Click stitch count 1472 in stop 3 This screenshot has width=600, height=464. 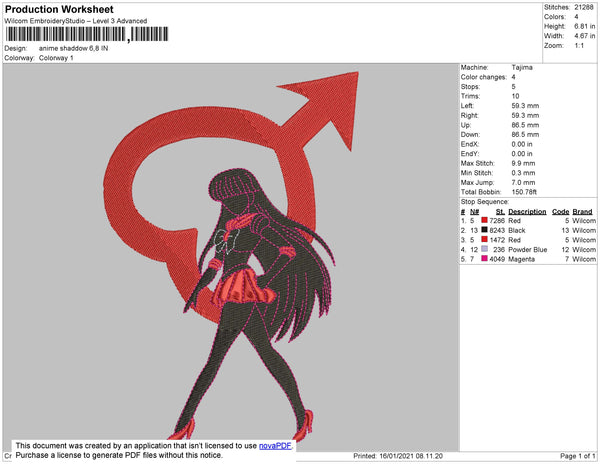pyautogui.click(x=497, y=240)
